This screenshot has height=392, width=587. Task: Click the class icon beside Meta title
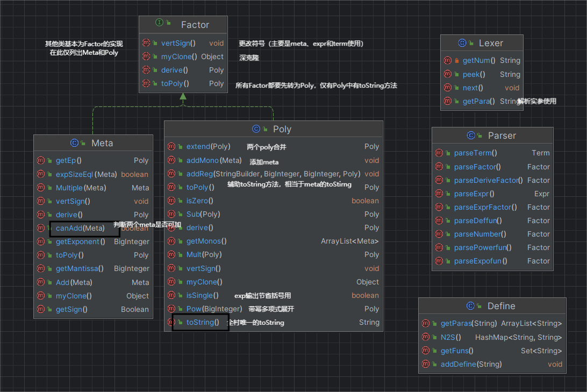tap(75, 143)
